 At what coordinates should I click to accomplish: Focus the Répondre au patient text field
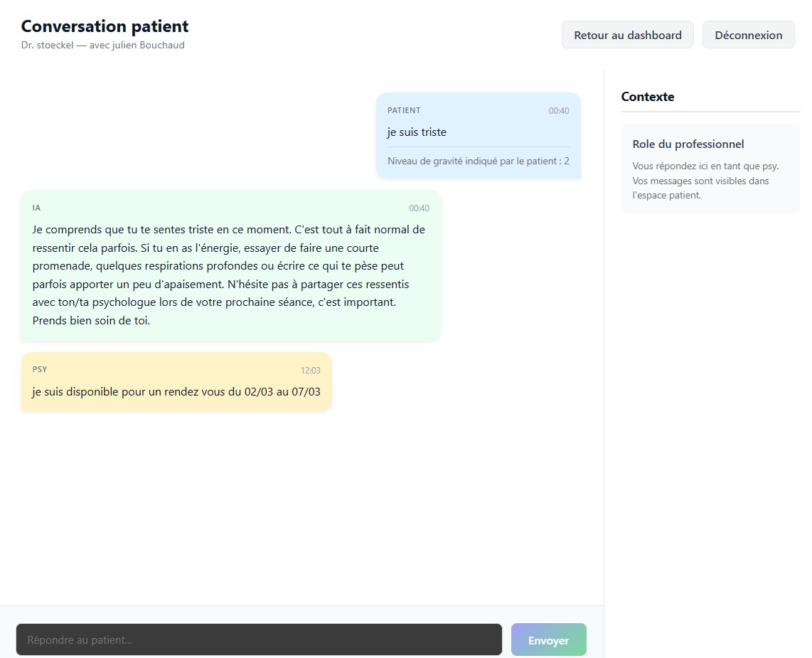[259, 640]
